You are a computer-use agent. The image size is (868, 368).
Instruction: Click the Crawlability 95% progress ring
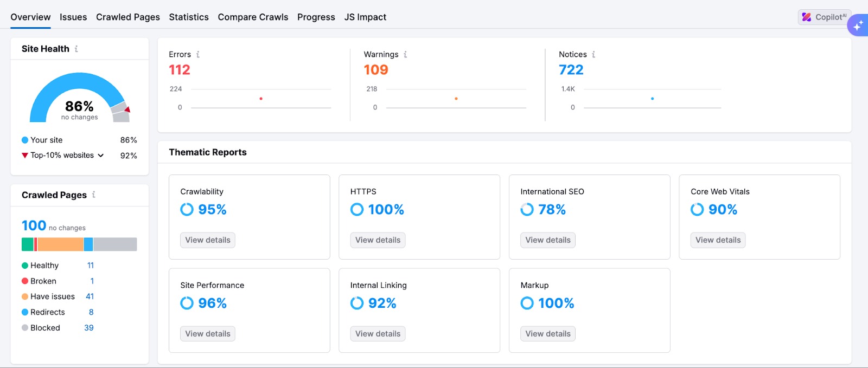[x=187, y=210]
